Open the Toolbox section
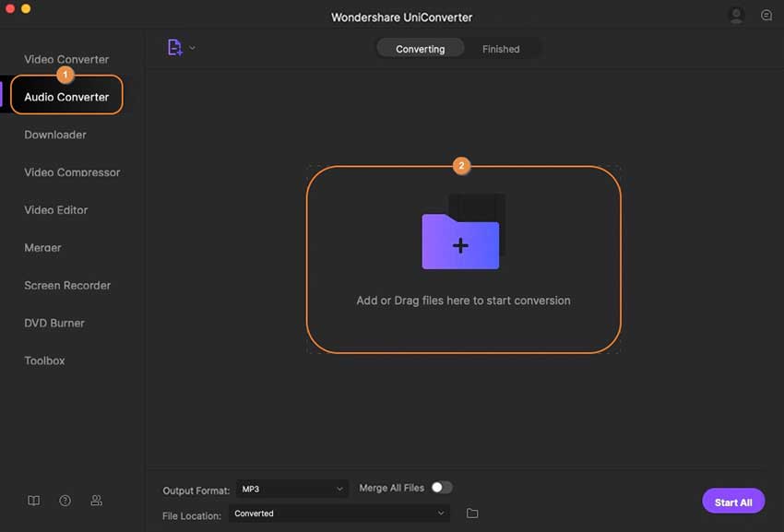Viewport: 784px width, 532px height. click(x=44, y=361)
